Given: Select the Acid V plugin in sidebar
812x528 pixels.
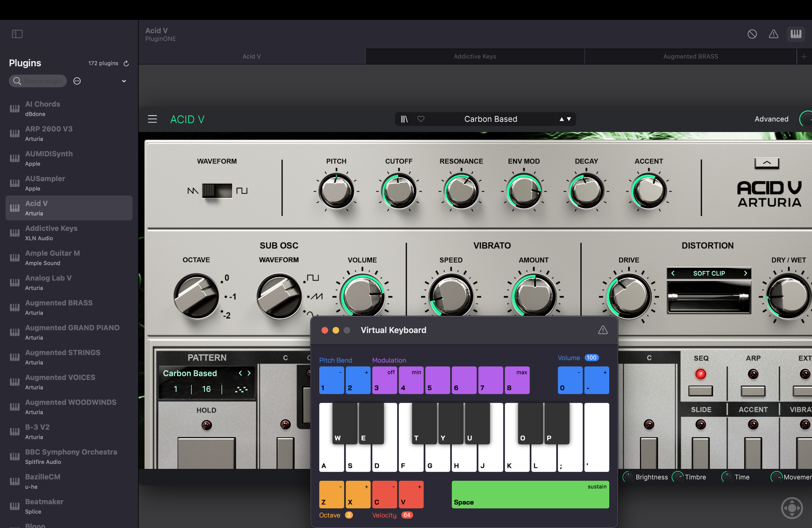Looking at the screenshot, I should 69,208.
